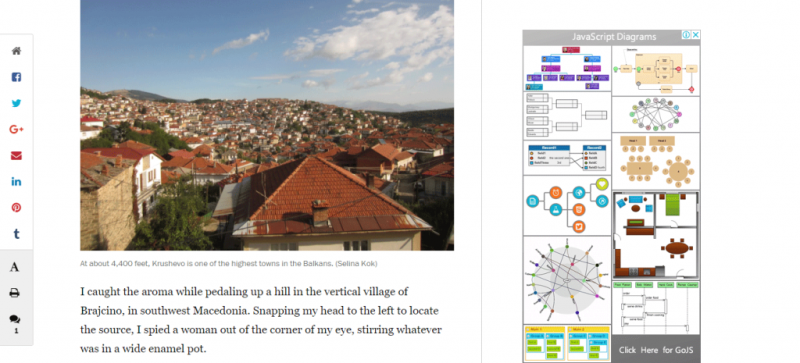Open the JavaScript Diagrams ad title

tap(614, 37)
